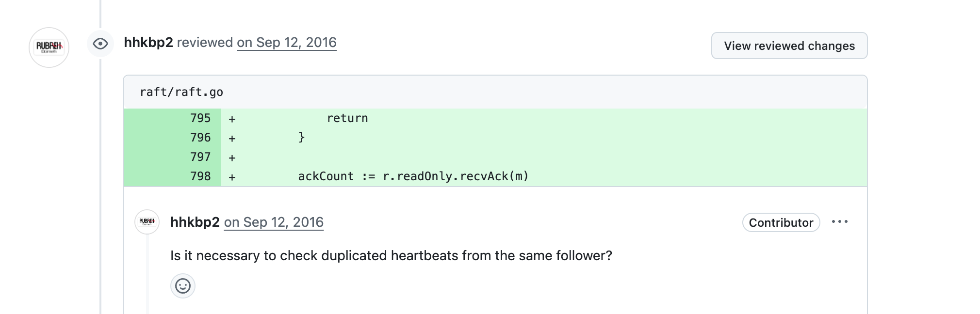Click the small hhkbp2 avatar beside the comment
Screen dimensions: 980x314
(x=147, y=222)
